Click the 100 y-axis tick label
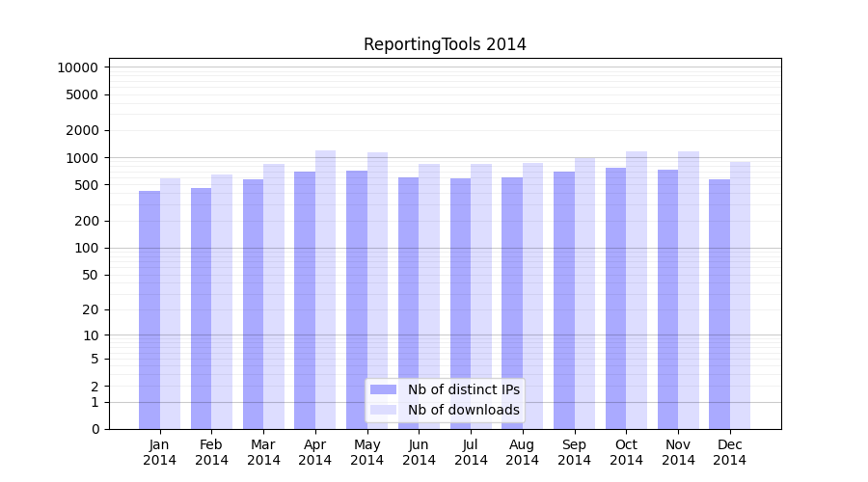Screen dimensions: 868x482 click(85, 248)
